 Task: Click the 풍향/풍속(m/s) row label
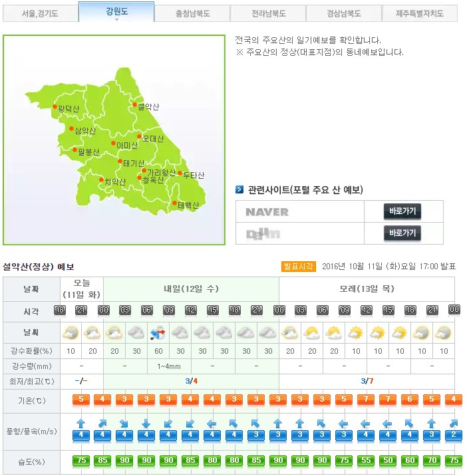31,431
